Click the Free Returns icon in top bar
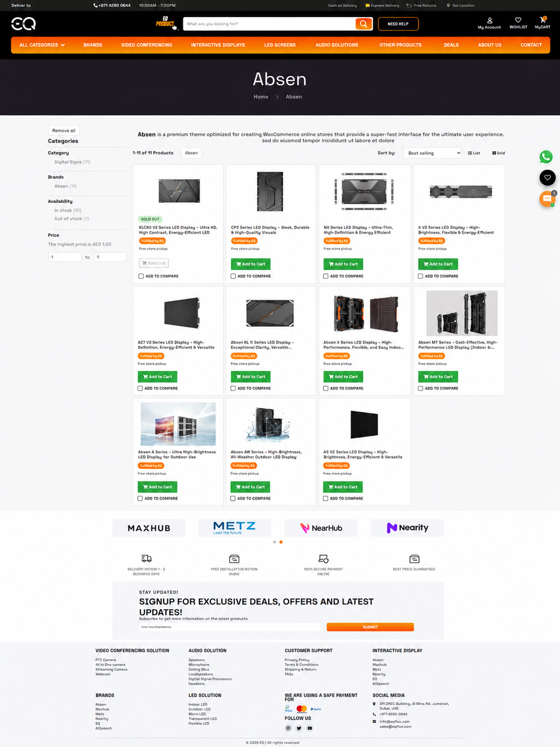This screenshot has height=747, width=560. coord(409,6)
